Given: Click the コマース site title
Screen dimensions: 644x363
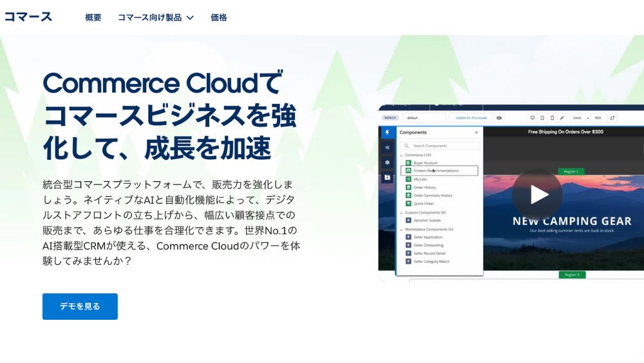Looking at the screenshot, I should pyautogui.click(x=28, y=17).
